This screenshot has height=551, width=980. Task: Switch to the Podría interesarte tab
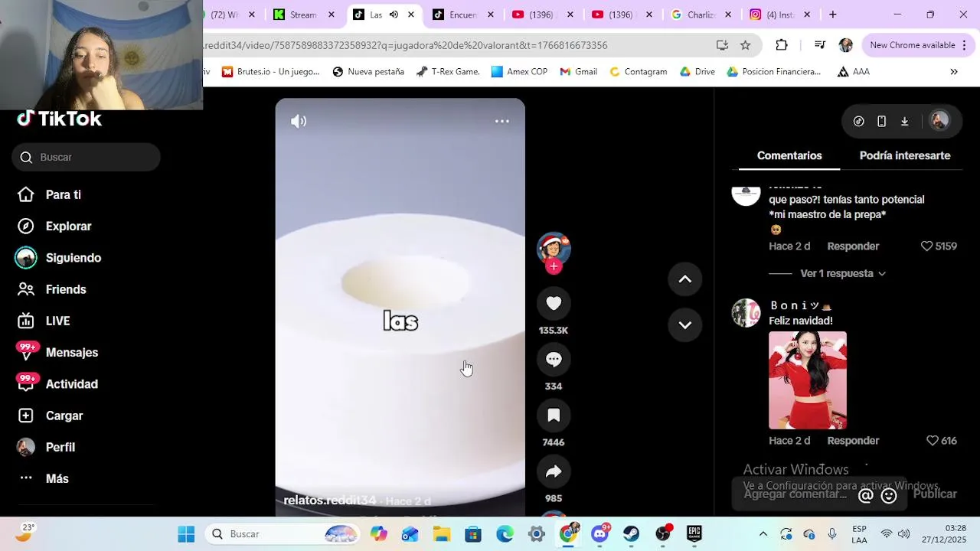905,155
